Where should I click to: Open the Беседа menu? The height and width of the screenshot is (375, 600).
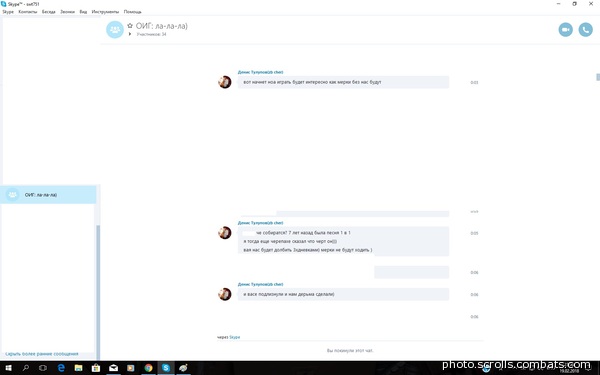coord(49,12)
